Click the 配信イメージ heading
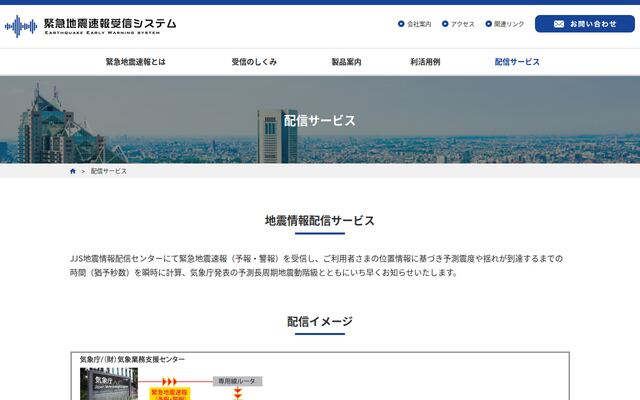The height and width of the screenshot is (400, 640). pos(320,322)
